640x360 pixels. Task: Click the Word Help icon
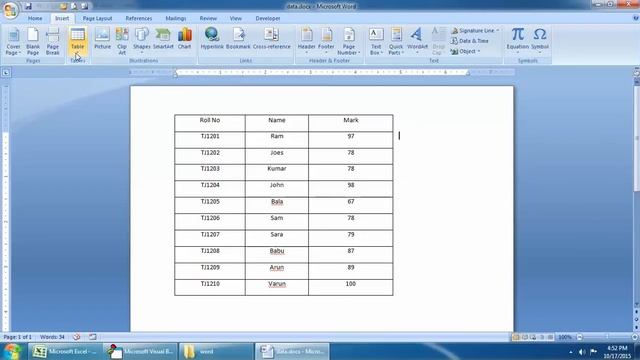tap(636, 18)
